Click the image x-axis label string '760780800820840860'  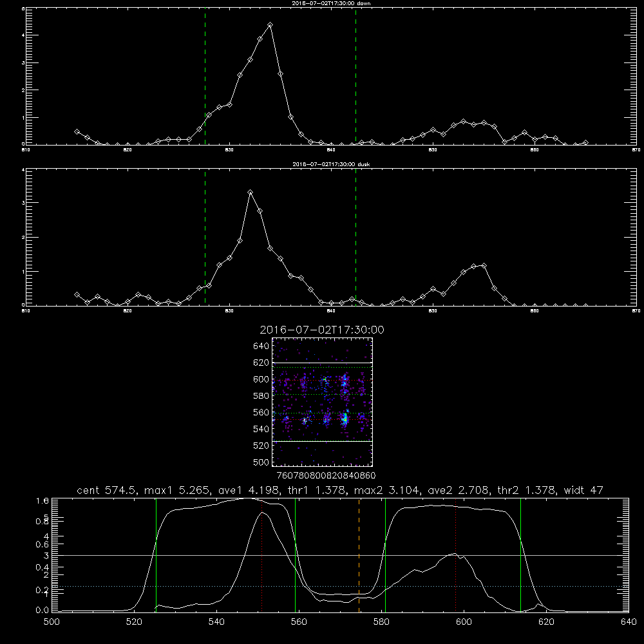click(326, 475)
